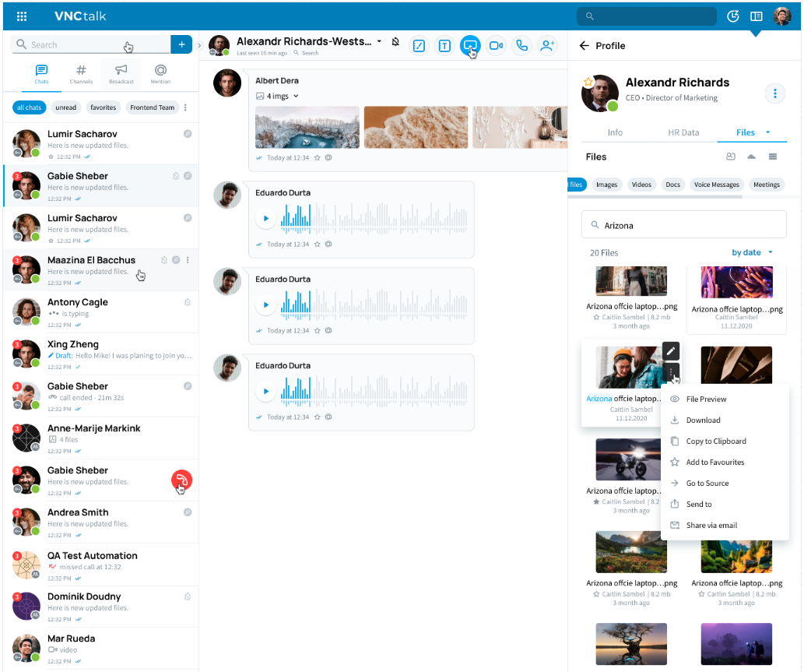Click the screen share icon

(x=469, y=46)
